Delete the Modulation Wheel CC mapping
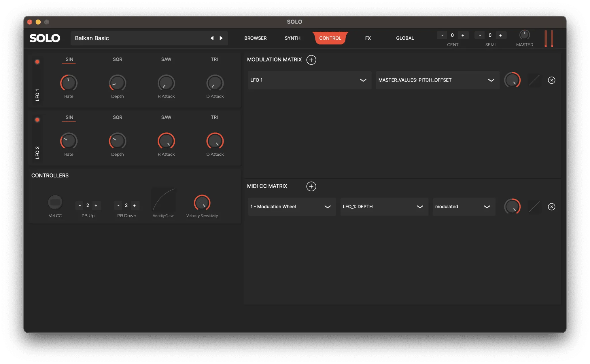The image size is (590, 364). click(551, 207)
